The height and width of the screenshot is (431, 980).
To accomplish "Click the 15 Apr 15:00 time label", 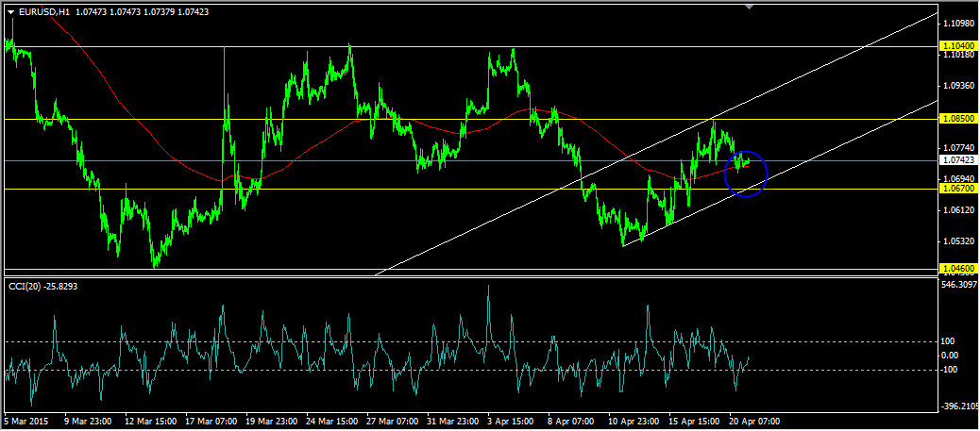I will pos(696,422).
